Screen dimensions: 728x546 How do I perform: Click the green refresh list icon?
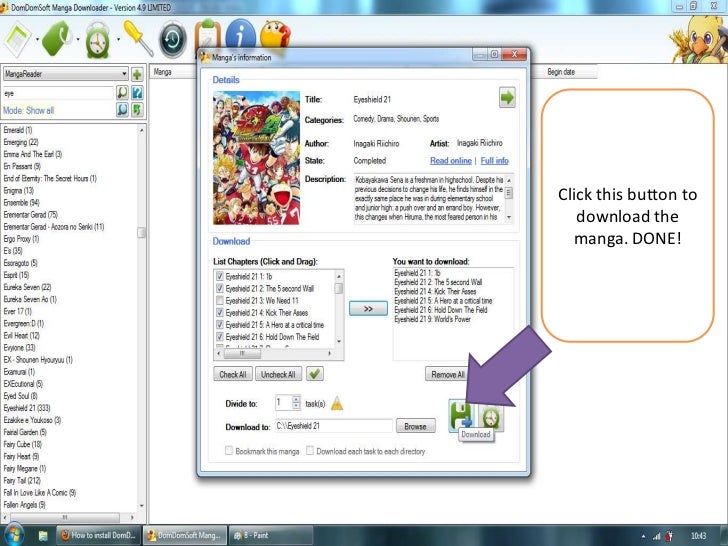(137, 110)
